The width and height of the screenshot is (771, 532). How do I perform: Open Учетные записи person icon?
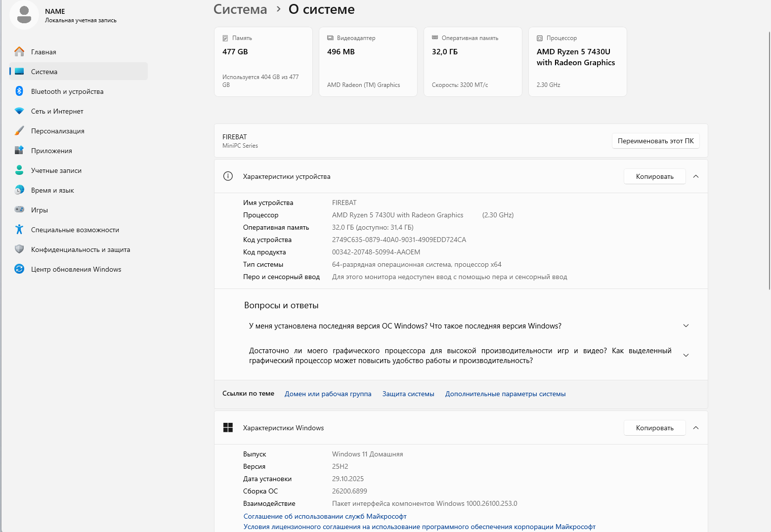[19, 170]
